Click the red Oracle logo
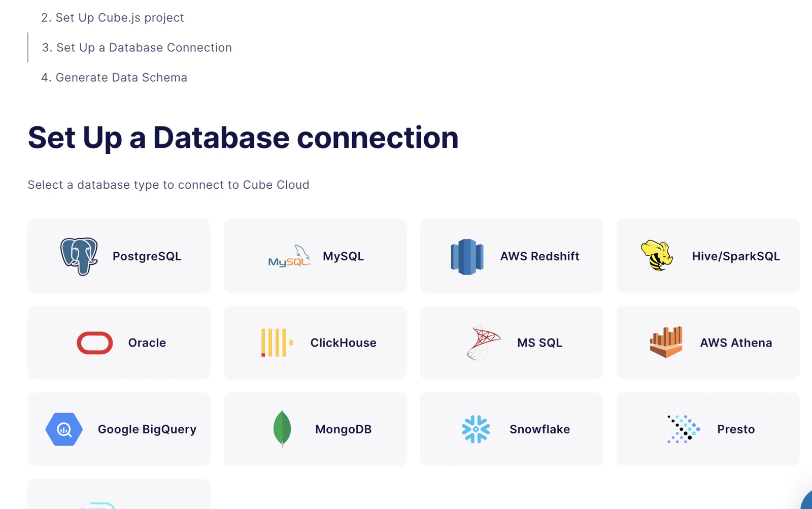 (x=95, y=343)
